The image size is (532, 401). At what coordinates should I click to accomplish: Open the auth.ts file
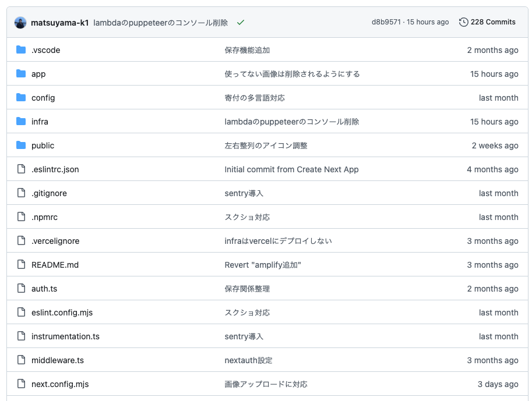pyautogui.click(x=43, y=289)
